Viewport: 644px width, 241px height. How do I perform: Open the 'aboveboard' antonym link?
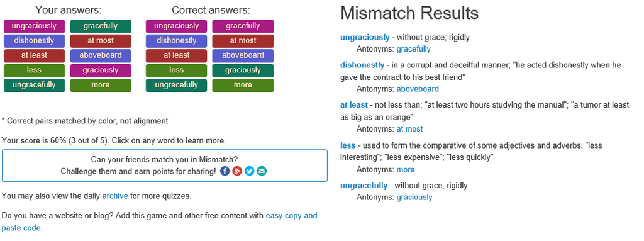(x=418, y=89)
